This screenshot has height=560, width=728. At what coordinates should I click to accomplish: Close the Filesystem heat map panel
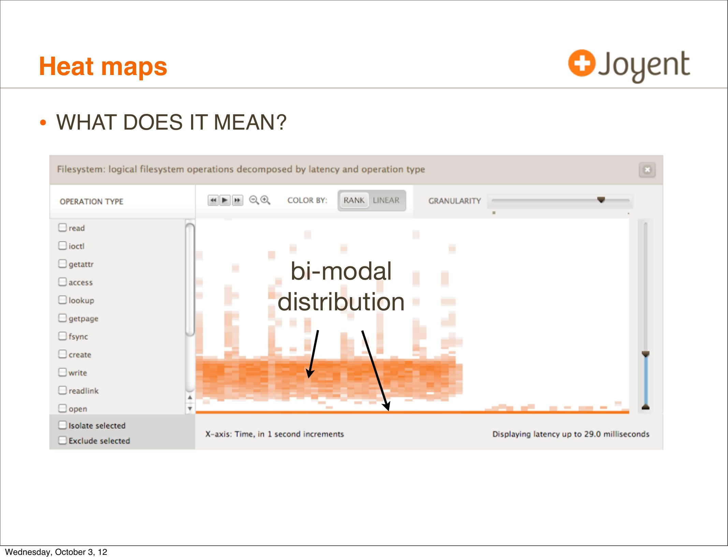(x=647, y=170)
